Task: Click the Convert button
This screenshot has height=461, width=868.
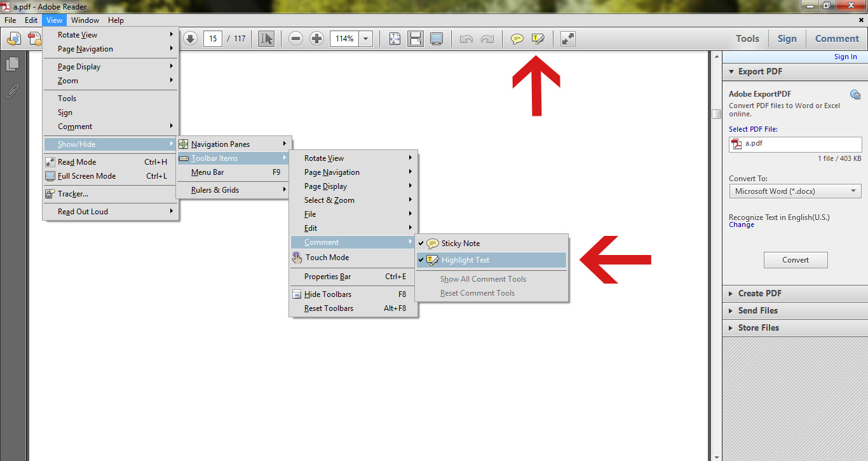Action: [x=795, y=259]
